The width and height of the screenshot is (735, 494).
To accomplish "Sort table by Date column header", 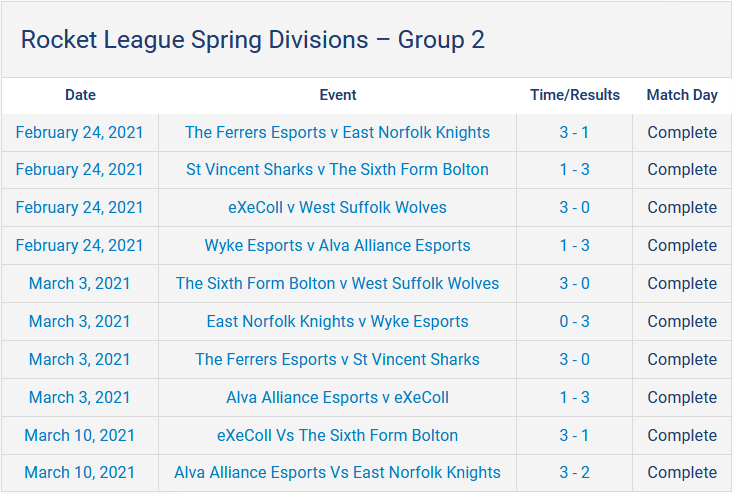I will click(x=80, y=95).
